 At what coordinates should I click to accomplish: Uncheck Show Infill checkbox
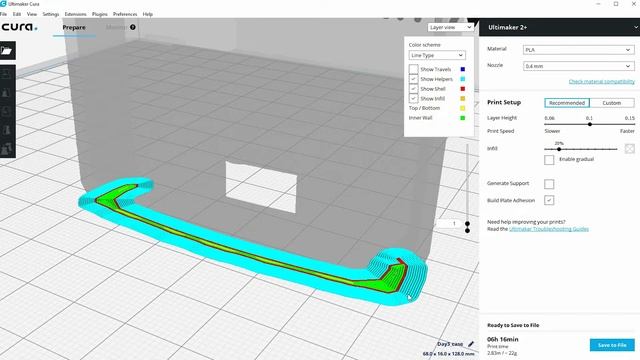(x=413, y=98)
